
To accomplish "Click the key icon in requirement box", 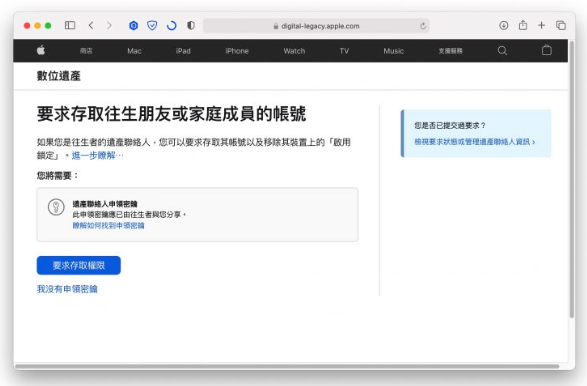I will pos(56,207).
